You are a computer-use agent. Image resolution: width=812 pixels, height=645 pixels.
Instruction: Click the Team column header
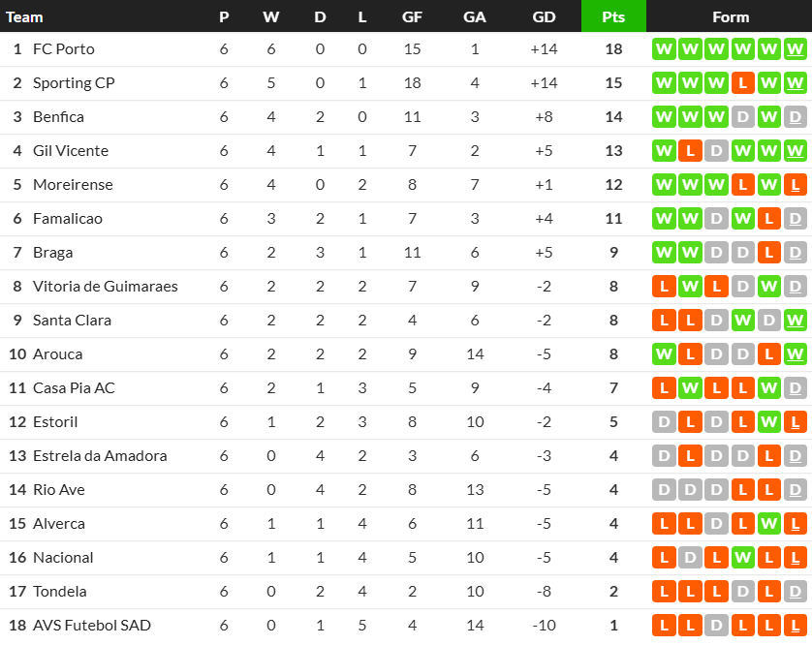pos(24,17)
